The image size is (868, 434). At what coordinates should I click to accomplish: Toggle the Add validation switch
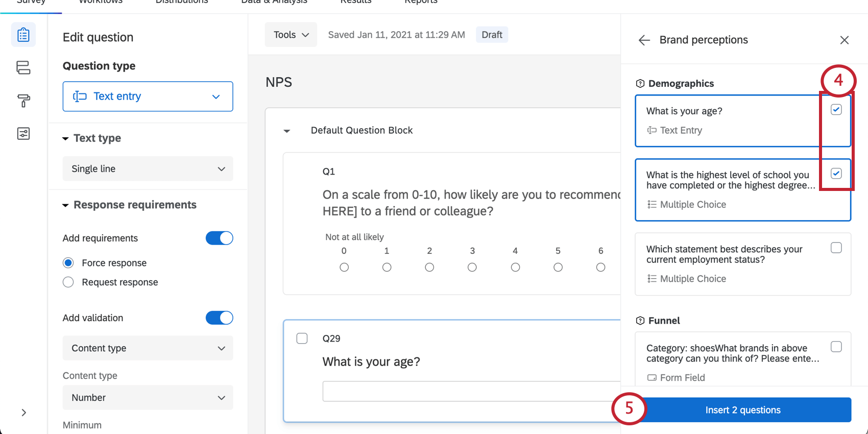[x=219, y=318]
